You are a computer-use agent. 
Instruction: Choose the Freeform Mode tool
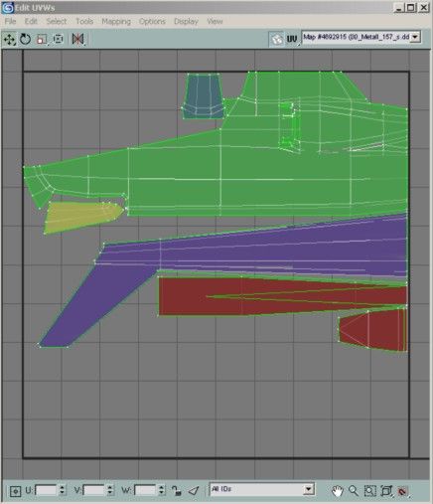58,40
